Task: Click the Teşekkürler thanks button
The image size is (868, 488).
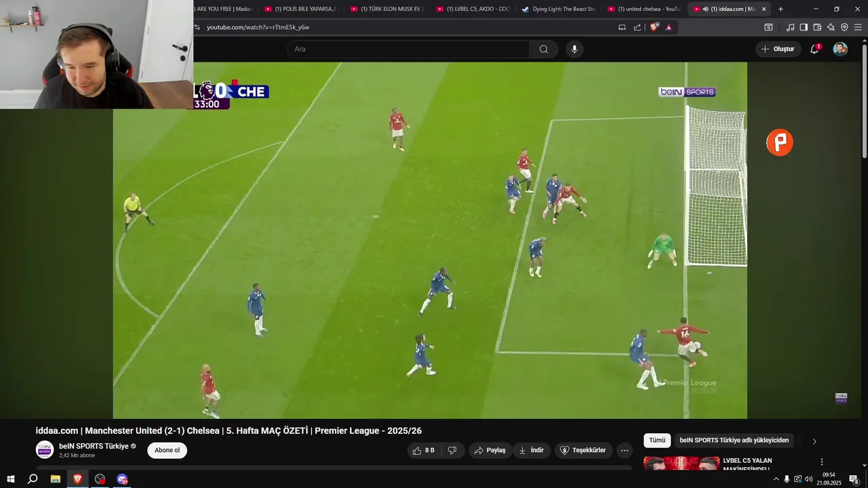Action: 584,450
